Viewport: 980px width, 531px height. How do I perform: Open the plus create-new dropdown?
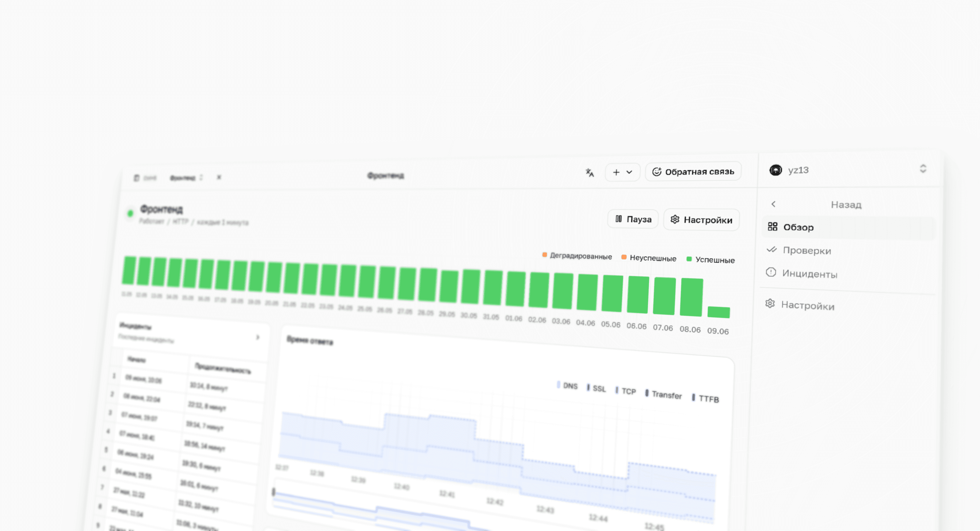622,172
